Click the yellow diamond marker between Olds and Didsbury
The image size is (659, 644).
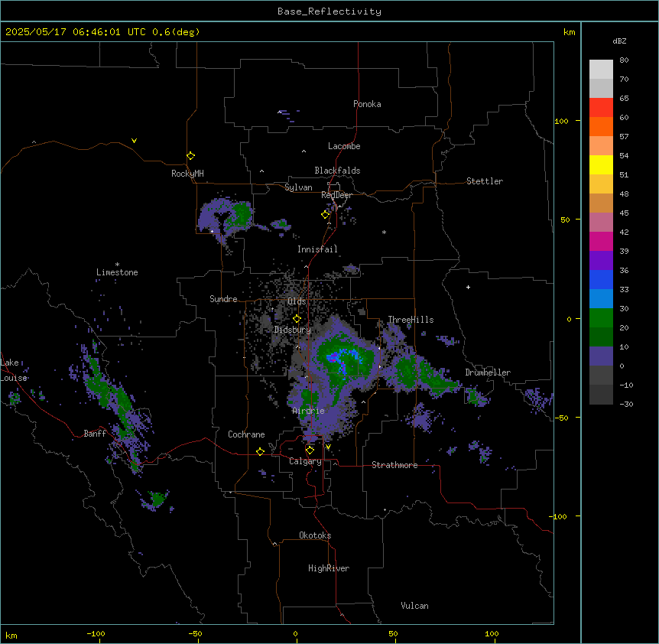(x=297, y=319)
